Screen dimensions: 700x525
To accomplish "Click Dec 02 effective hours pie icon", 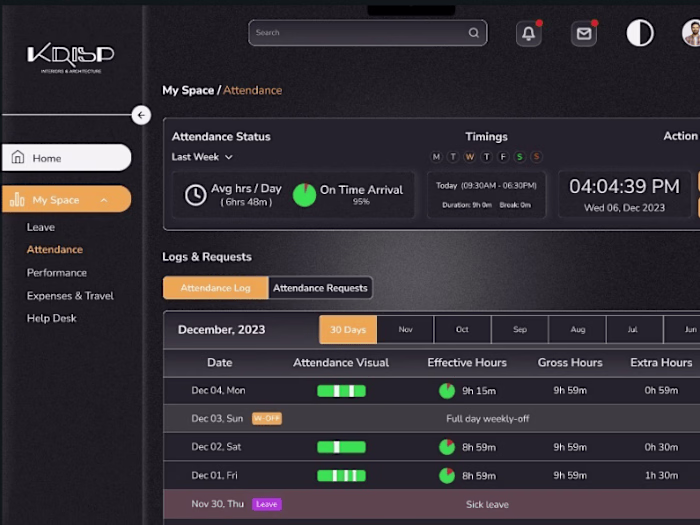I will (447, 447).
